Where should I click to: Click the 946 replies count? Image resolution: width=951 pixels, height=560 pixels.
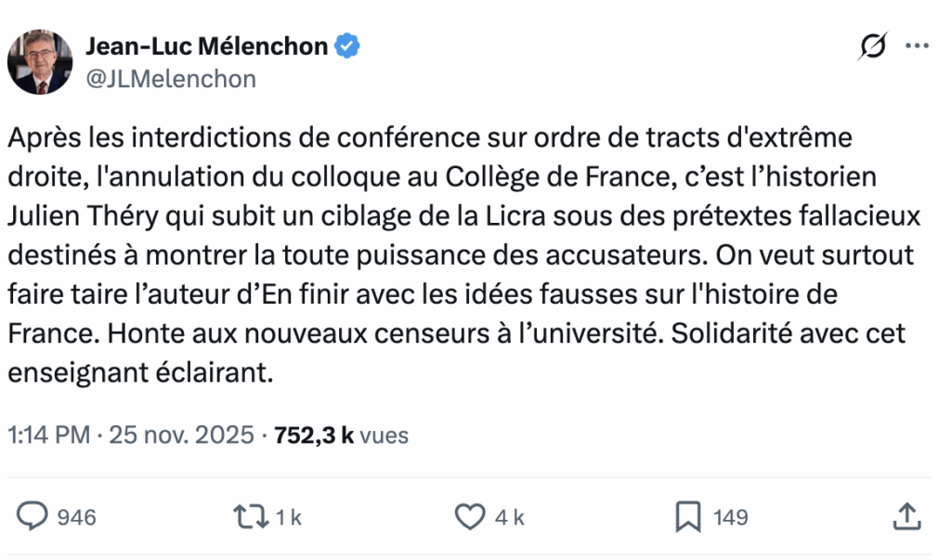coord(77,517)
